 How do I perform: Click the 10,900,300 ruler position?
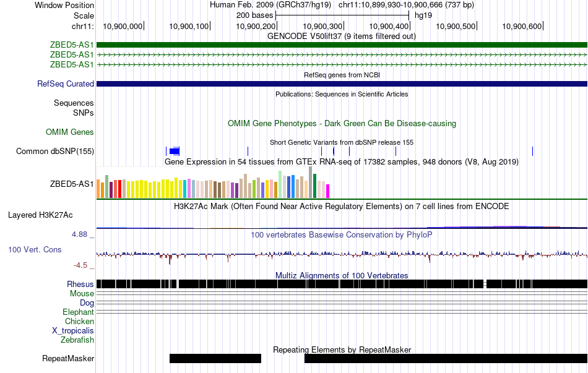pos(323,26)
